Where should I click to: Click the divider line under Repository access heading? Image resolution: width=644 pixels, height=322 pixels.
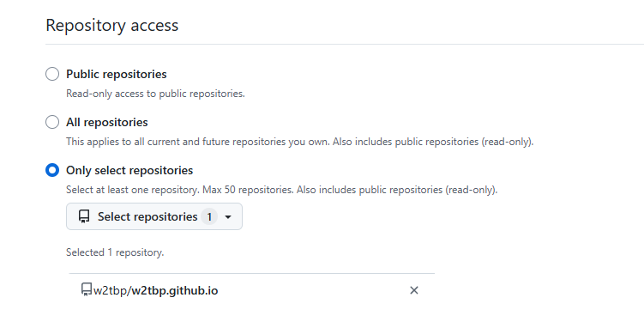coord(345,44)
